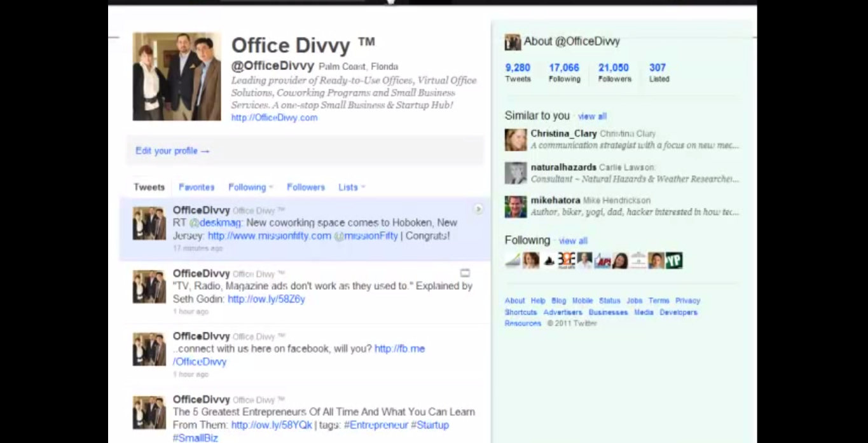The width and height of the screenshot is (868, 443).
Task: Open Christina_Clary's profile picture
Action: tap(514, 140)
